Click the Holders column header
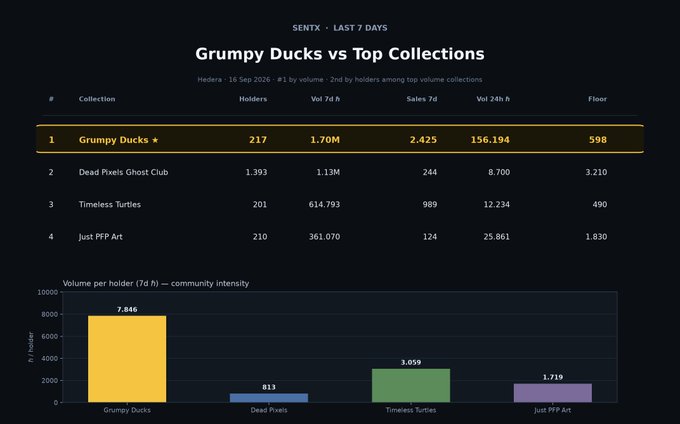680x424 pixels. coord(253,99)
